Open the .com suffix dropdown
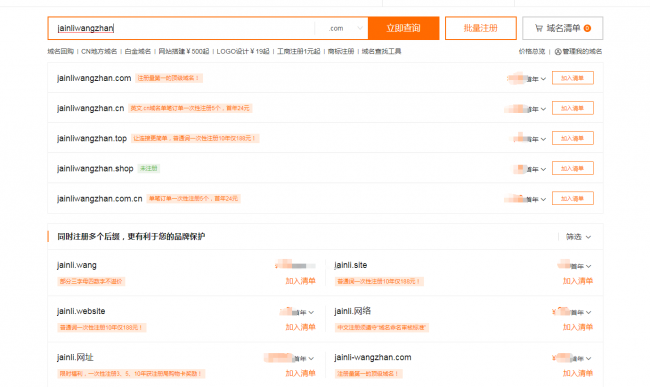 (342, 28)
